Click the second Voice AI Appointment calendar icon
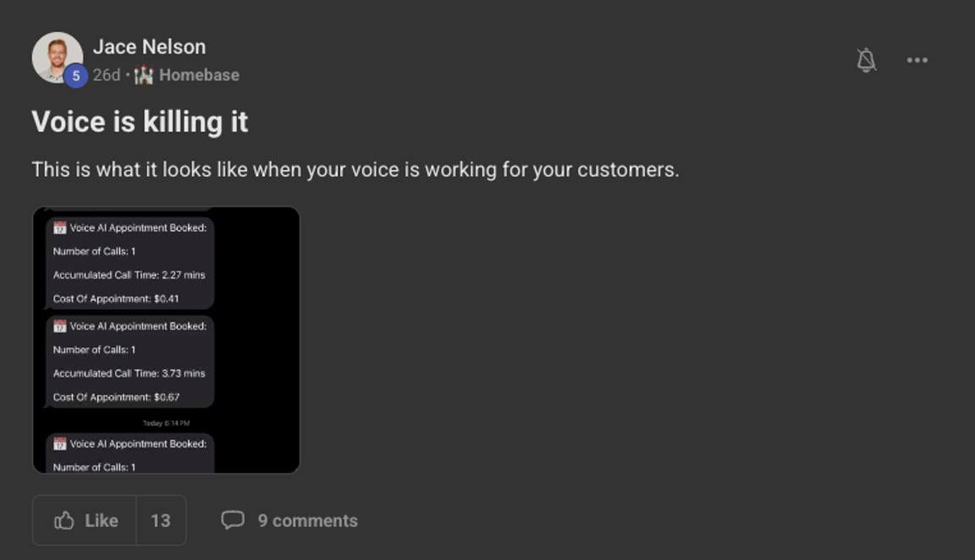The height and width of the screenshot is (560, 975). pos(60,326)
